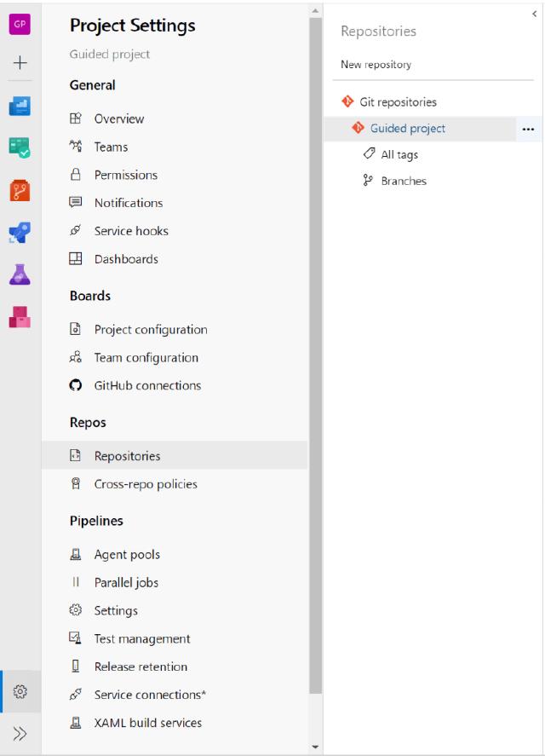This screenshot has height=756, width=545.
Task: Collapse the Repositories panel using the chevron
Action: [533, 14]
